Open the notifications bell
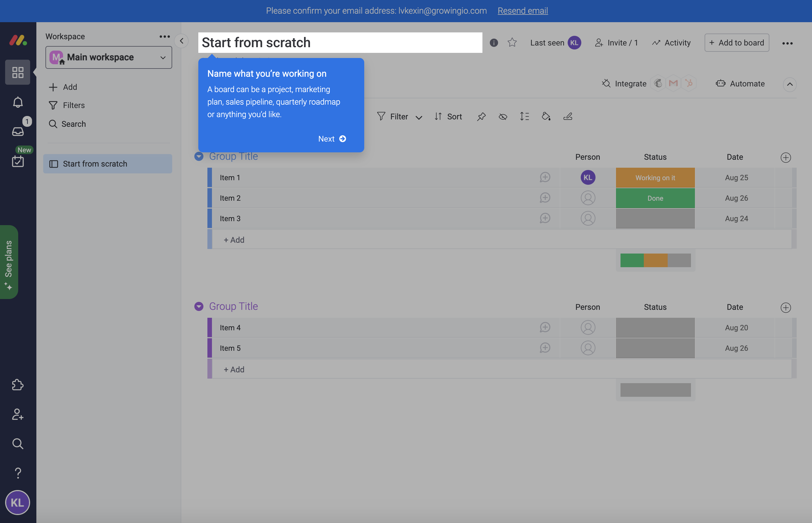Viewport: 812px width, 523px height. 18,102
